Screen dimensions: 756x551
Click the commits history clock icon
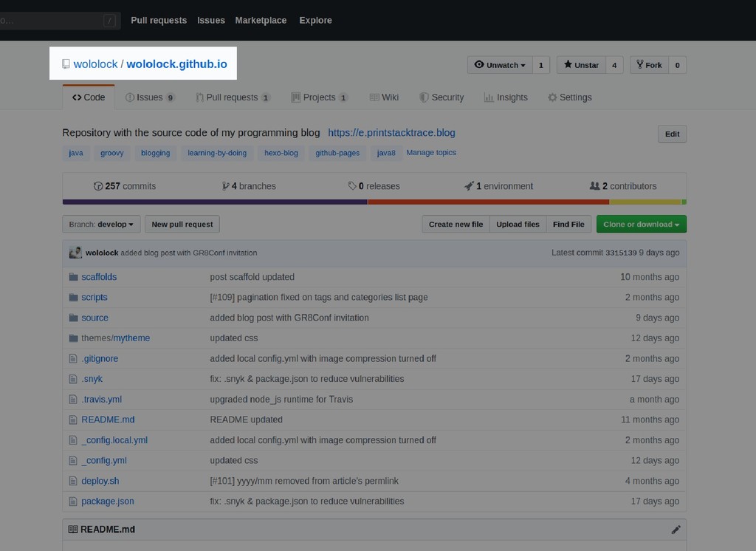pyautogui.click(x=98, y=186)
